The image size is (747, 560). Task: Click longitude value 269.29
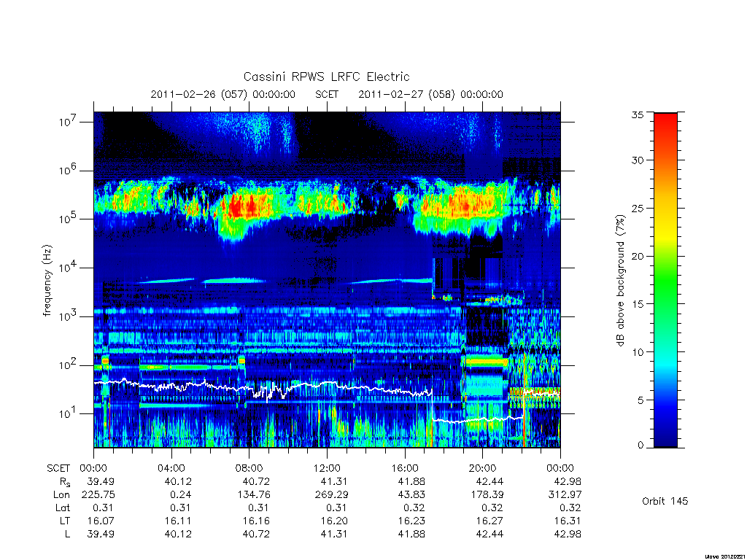332,495
